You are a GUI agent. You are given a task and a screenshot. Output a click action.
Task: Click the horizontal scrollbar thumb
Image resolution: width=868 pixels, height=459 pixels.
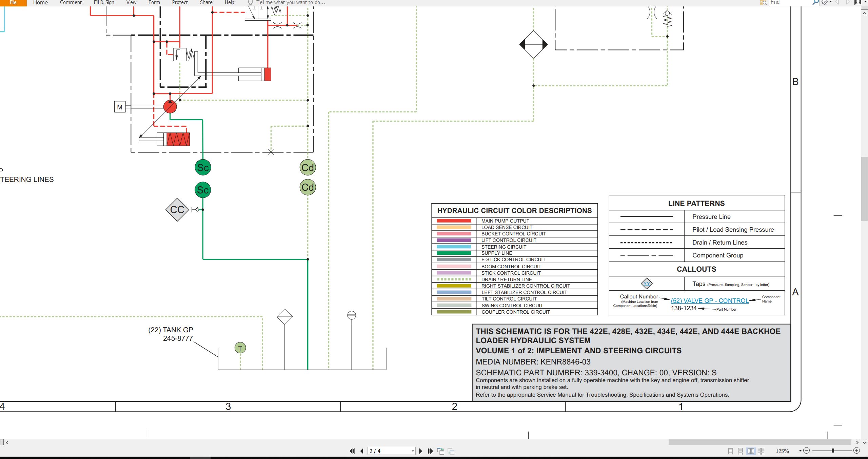pyautogui.click(x=759, y=442)
